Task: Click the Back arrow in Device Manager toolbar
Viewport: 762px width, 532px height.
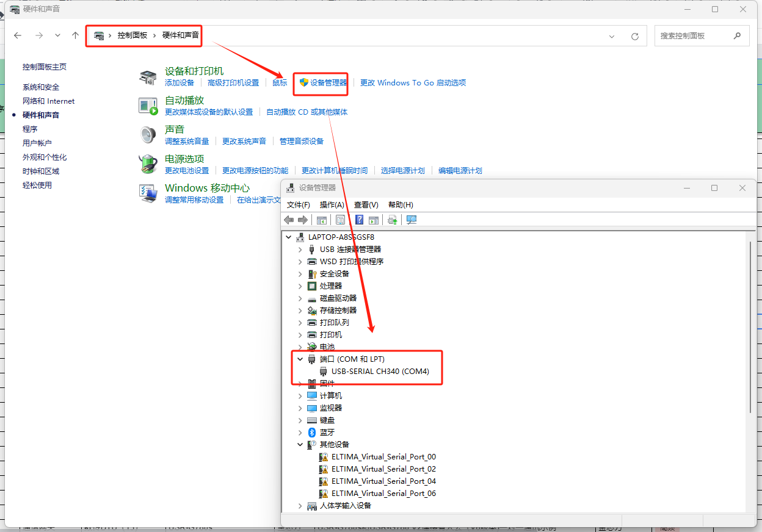Action: pyautogui.click(x=289, y=220)
